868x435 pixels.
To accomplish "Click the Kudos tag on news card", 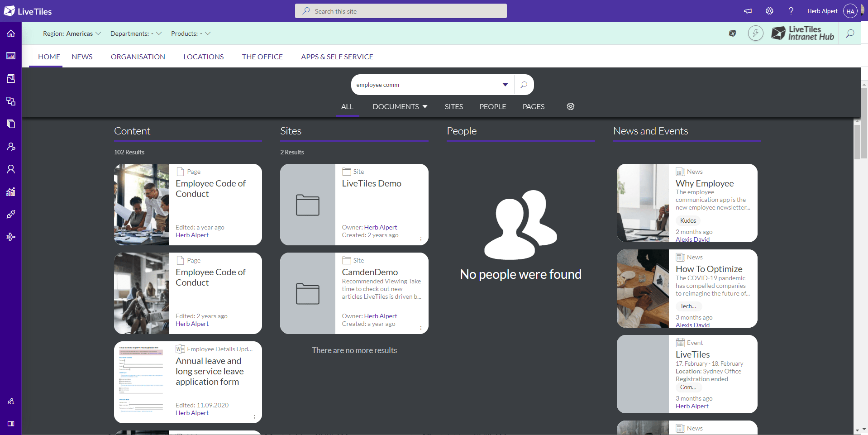I will pyautogui.click(x=688, y=220).
